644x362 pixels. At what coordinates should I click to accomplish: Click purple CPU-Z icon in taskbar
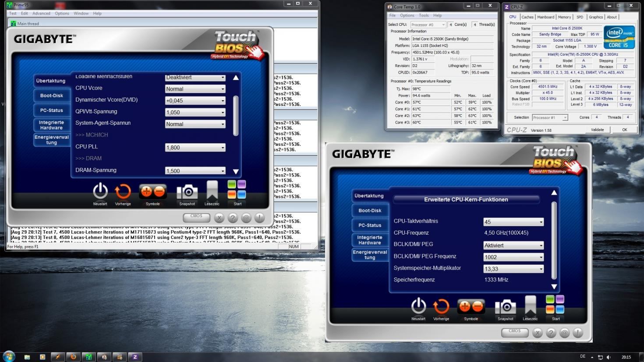[x=135, y=357]
